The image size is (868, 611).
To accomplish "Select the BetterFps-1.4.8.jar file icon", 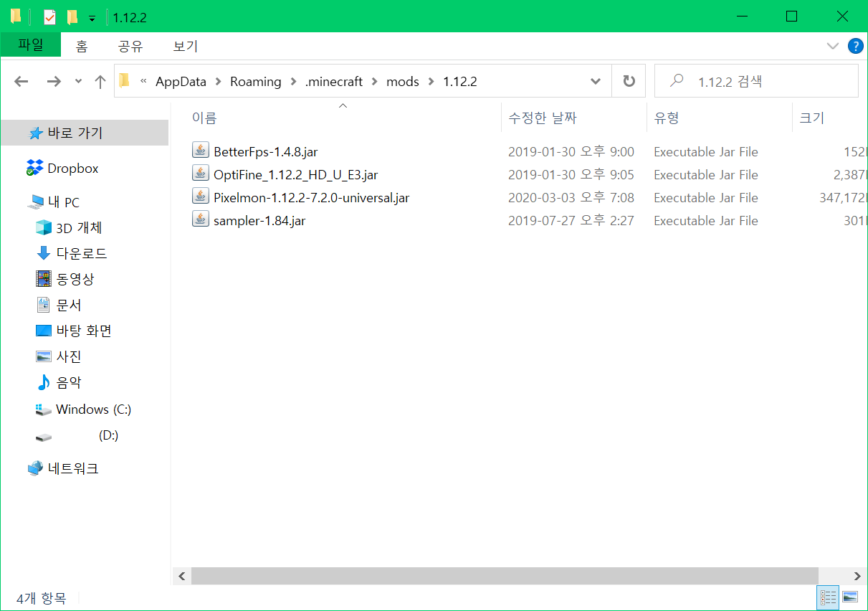I will (200, 151).
